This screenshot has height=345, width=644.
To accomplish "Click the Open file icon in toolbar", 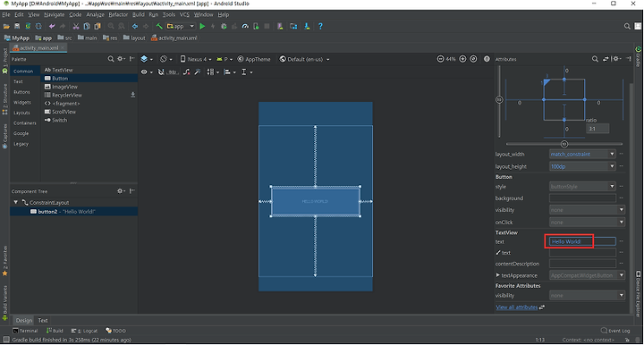I will tap(6, 26).
